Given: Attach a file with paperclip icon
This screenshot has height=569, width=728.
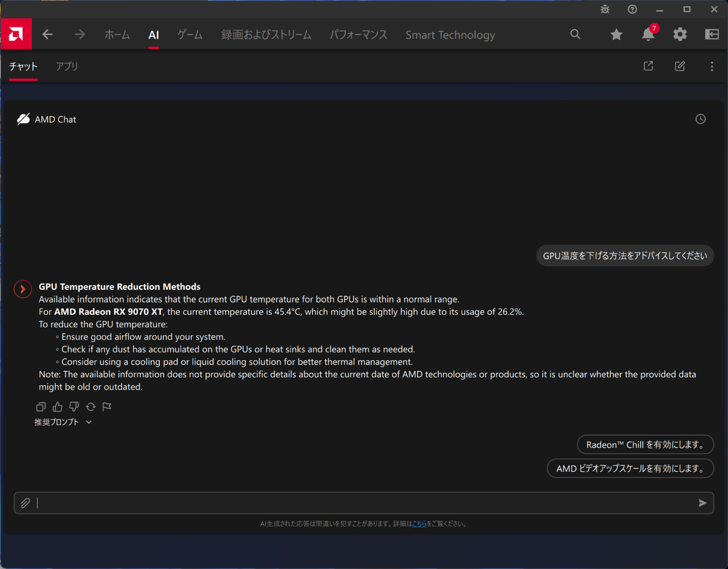Looking at the screenshot, I should coord(25,503).
